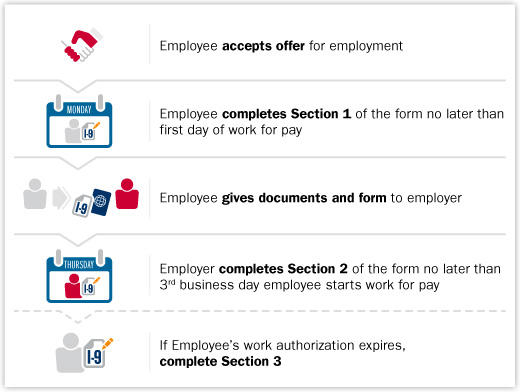The width and height of the screenshot is (520, 392).
Task: Click the "completes Section 1" bold text
Action: pos(286,114)
